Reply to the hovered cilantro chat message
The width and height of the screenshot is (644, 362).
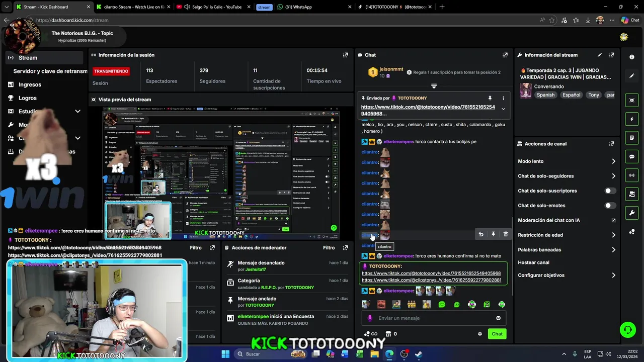(480, 234)
